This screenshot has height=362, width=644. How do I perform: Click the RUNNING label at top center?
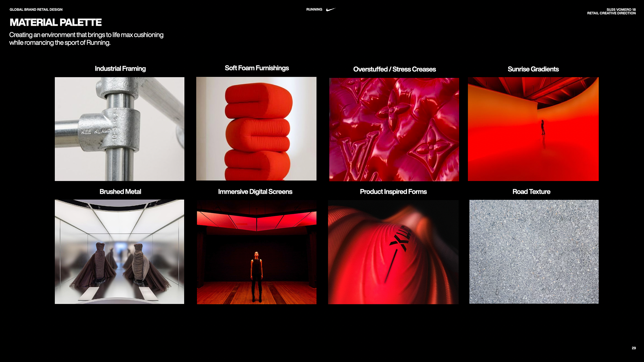[x=314, y=9]
